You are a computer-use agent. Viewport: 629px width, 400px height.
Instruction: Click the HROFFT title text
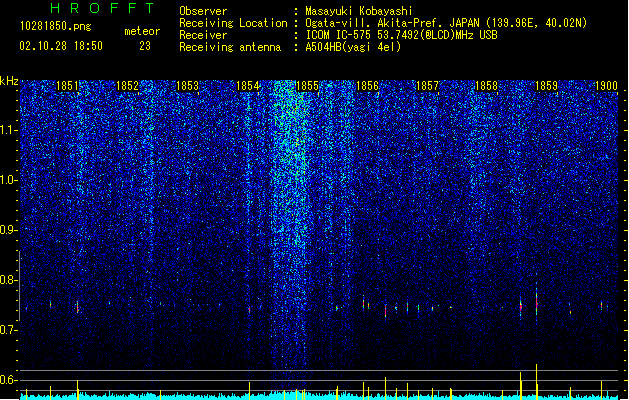102,8
